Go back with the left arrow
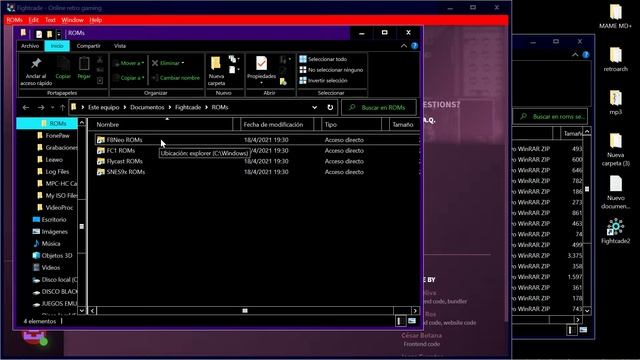The image size is (640, 360). pos(26,107)
